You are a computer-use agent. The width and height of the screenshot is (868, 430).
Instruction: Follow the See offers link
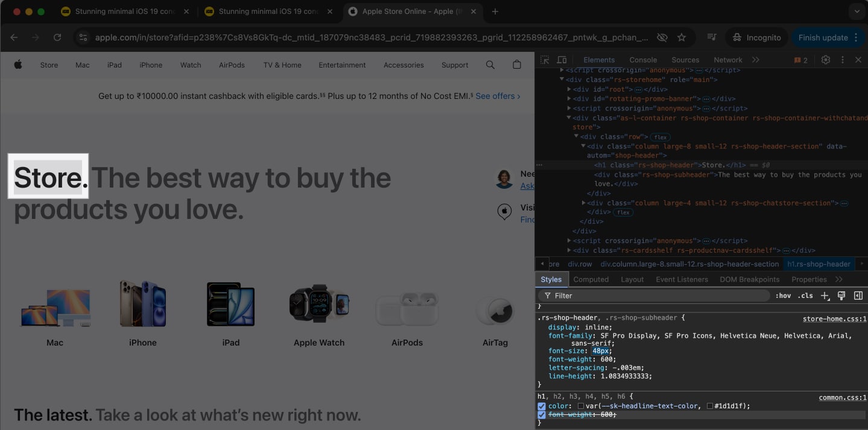498,96
